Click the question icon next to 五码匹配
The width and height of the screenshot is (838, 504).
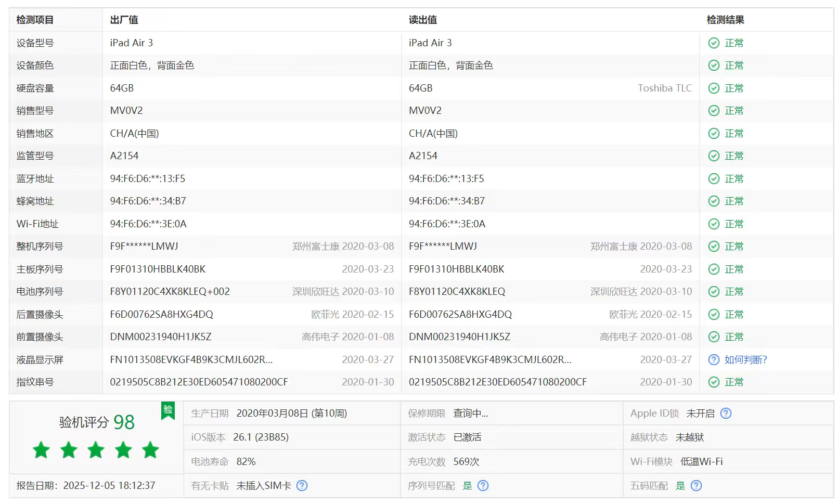click(696, 486)
